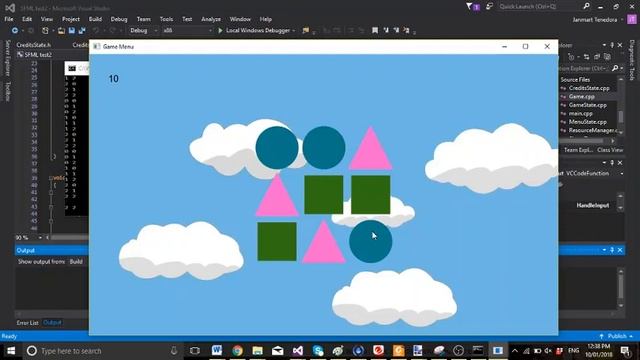Screen dimensions: 640x360
Task: Switch to the Class View tab
Action: (610, 150)
